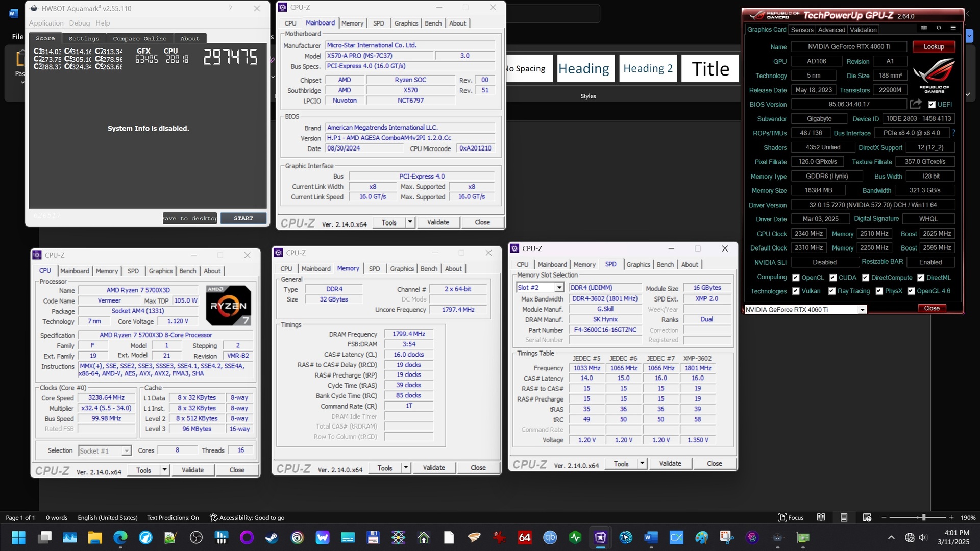980x551 pixels.
Task: Open OBS Studio from the taskbar
Action: pos(196,537)
